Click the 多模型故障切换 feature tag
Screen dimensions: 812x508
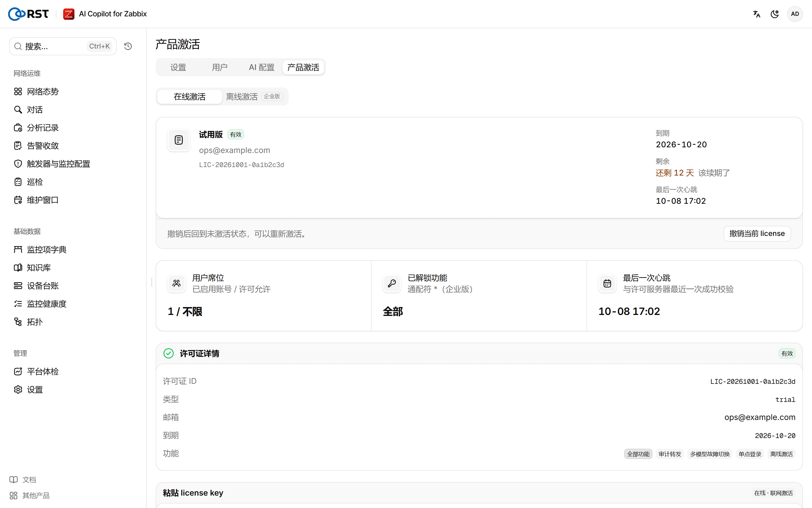tap(710, 454)
